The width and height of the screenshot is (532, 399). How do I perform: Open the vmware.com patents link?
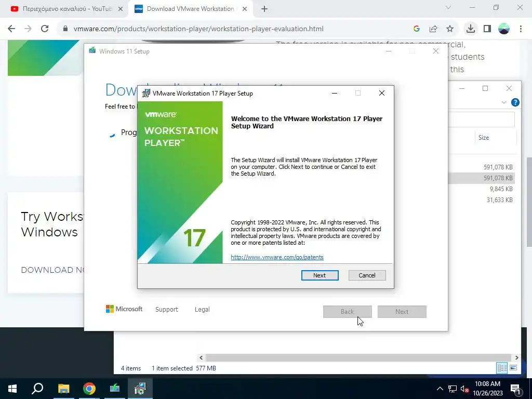coord(277,257)
